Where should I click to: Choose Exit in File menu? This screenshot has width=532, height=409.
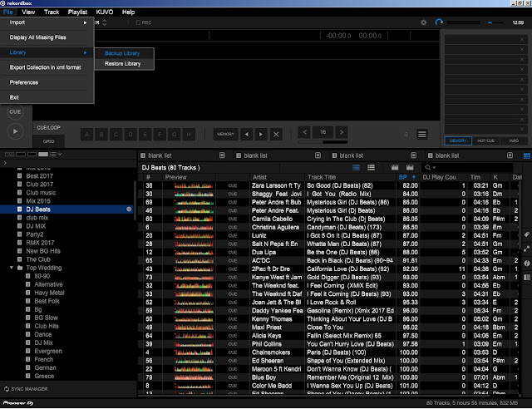pos(47,97)
